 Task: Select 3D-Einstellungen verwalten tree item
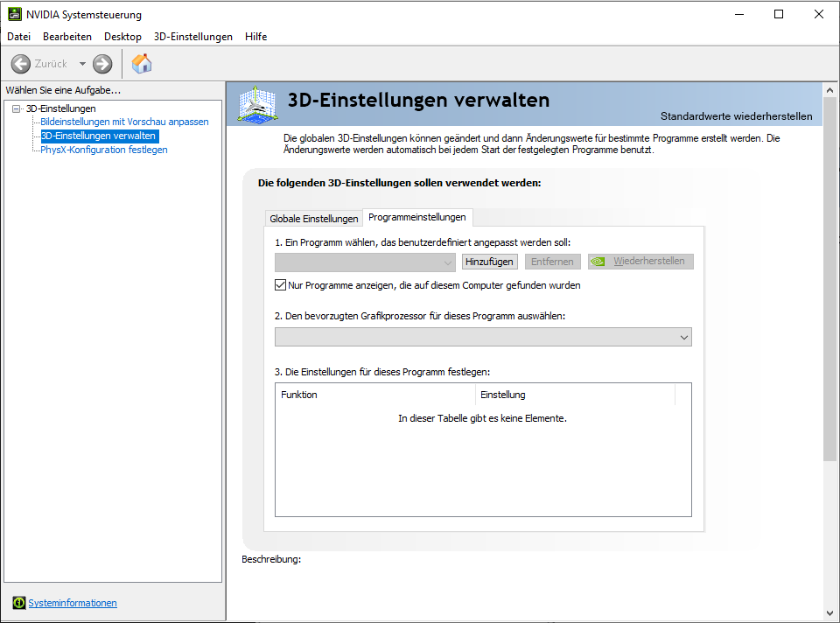[x=99, y=136]
